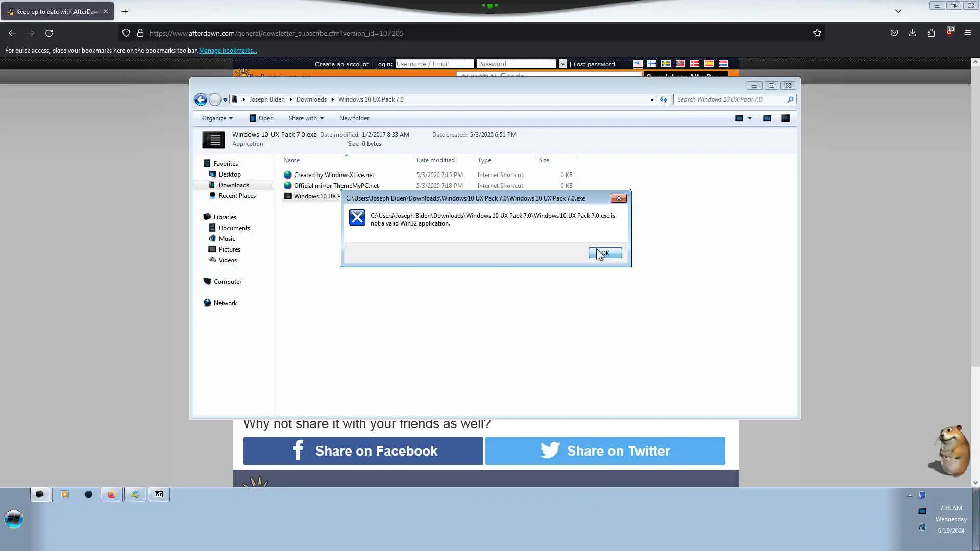The height and width of the screenshot is (551, 980).
Task: Expand address bar history dropdown
Action: coord(652,99)
